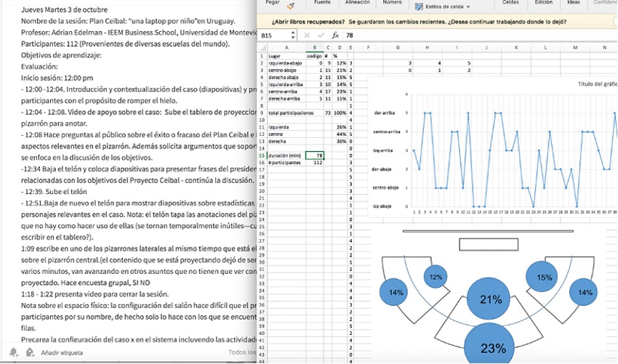Screen dimensions: 618x364
Task: Open the Ideas ribbon button
Action: click(x=574, y=2)
